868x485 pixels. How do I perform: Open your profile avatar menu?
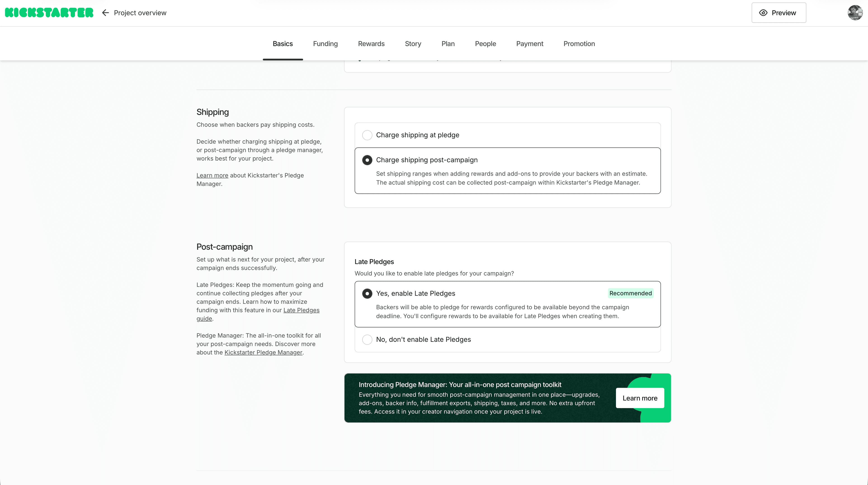[855, 12]
